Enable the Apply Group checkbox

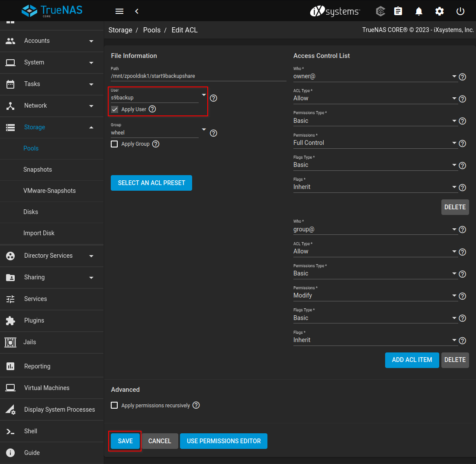[x=115, y=144]
